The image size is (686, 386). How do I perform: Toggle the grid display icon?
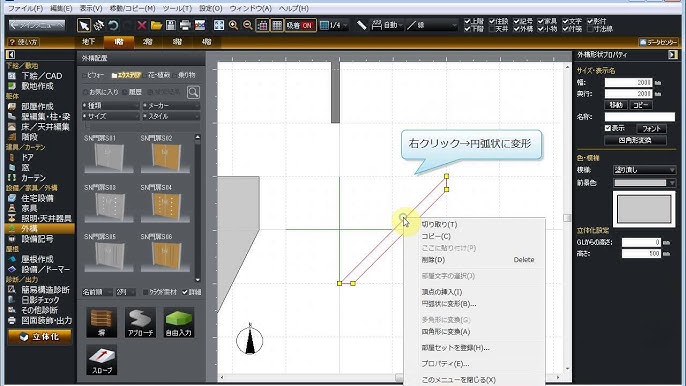tap(277, 25)
